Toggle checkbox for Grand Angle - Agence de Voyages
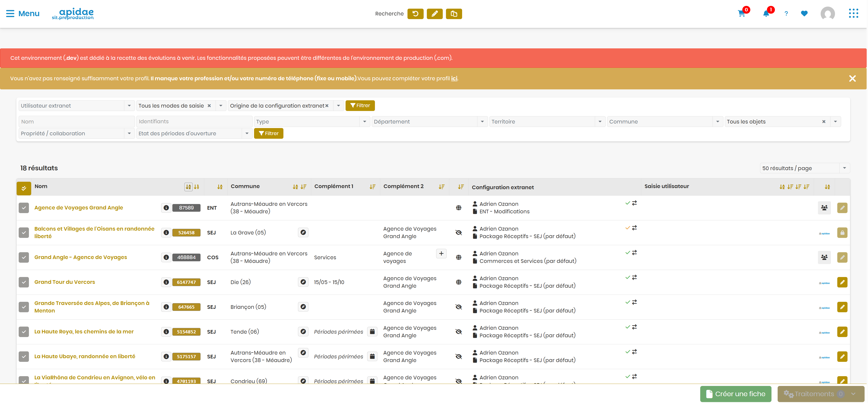The width and height of the screenshot is (868, 403). (24, 257)
